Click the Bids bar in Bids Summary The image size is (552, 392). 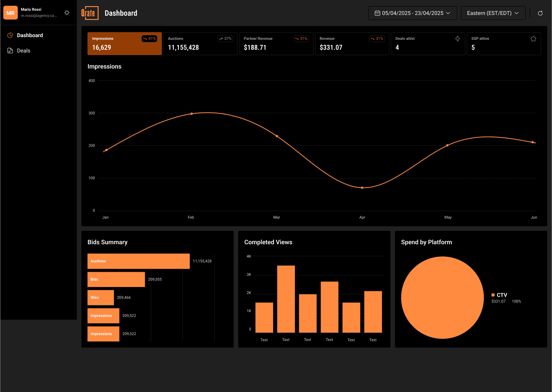point(116,279)
